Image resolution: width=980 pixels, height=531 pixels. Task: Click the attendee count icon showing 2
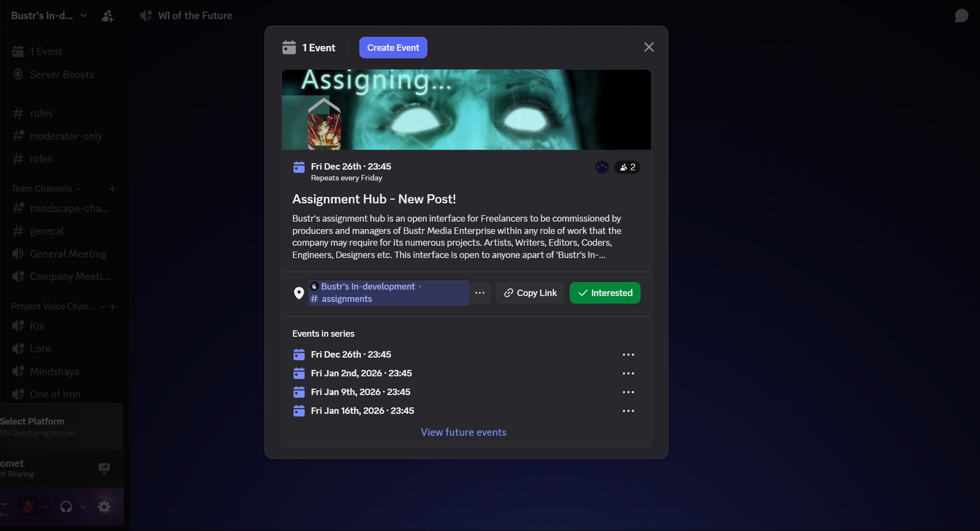(627, 167)
